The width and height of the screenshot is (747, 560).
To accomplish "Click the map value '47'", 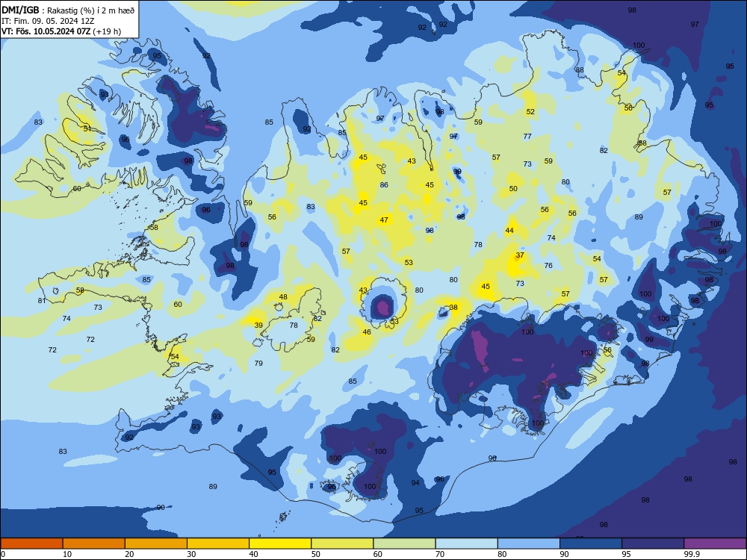I will [x=384, y=220].
